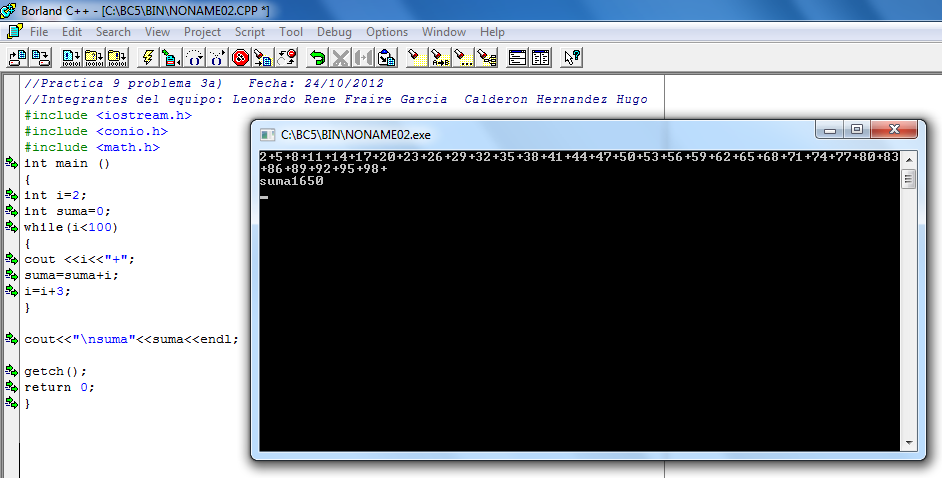Viewport: 942px width, 484px height.
Task: Close the NONAME02.exe console window
Action: pyautogui.click(x=894, y=130)
